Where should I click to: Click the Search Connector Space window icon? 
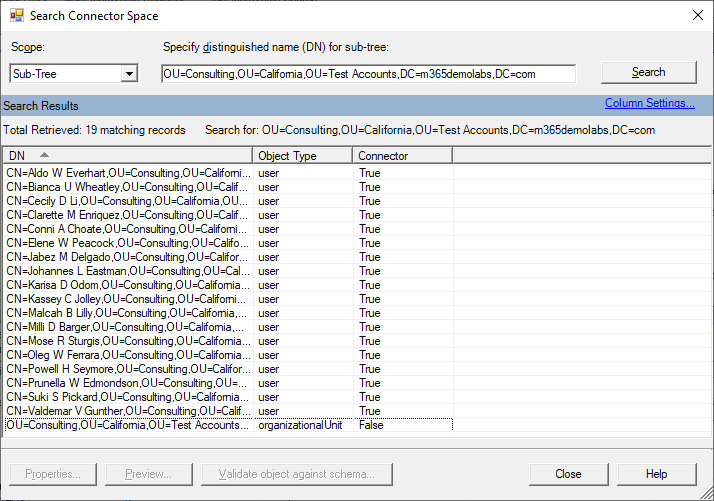pos(15,16)
